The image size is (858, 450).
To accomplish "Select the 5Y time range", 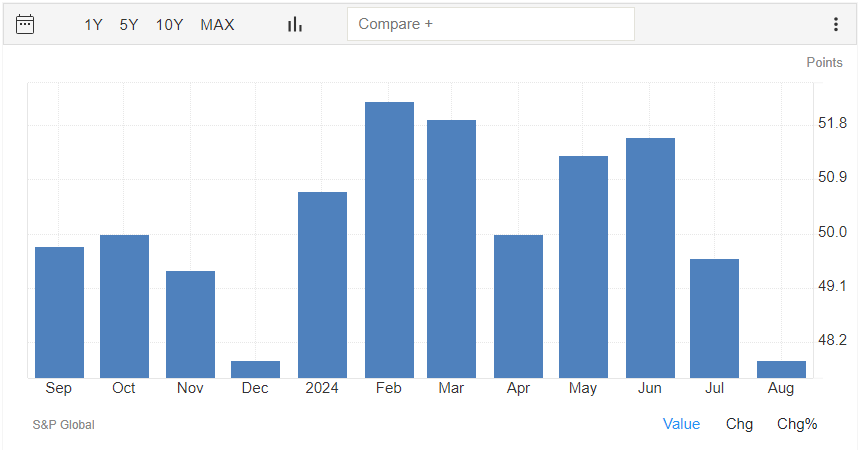I will (129, 25).
